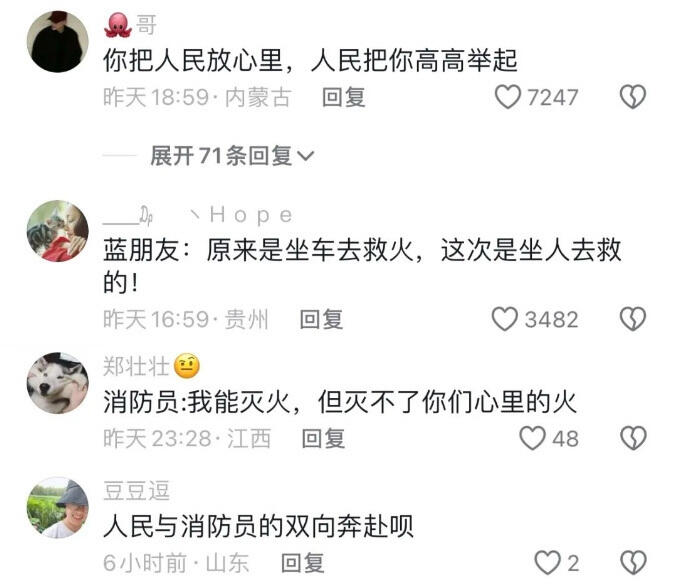Click the chevron next to 展开71条回复

[306, 156]
